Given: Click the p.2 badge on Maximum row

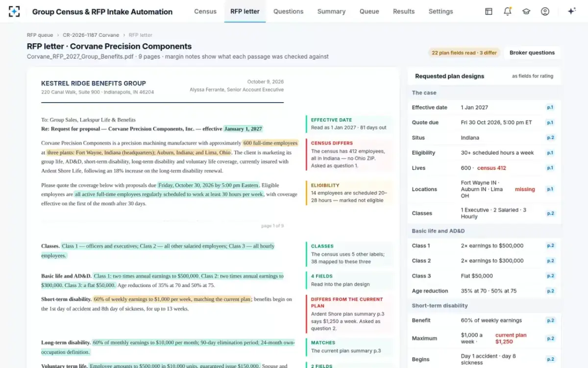Looking at the screenshot, I should click(x=550, y=339).
